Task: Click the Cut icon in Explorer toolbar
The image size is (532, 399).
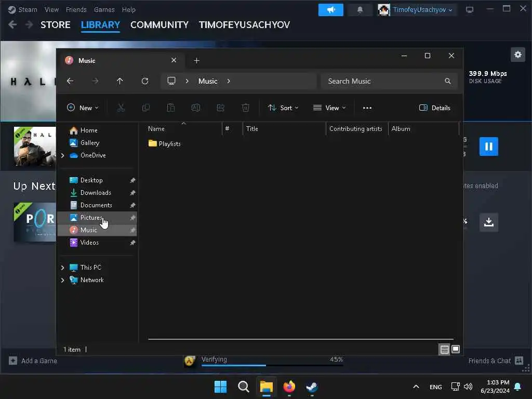Action: click(x=121, y=108)
